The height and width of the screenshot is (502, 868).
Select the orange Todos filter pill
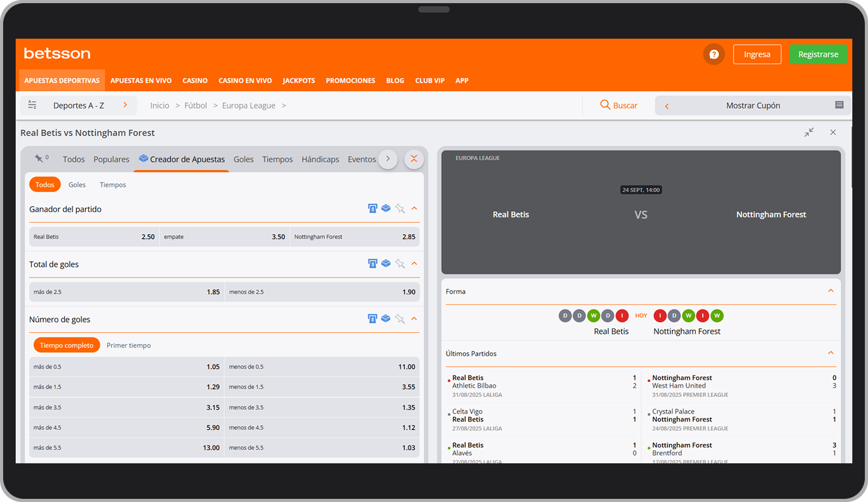[45, 185]
